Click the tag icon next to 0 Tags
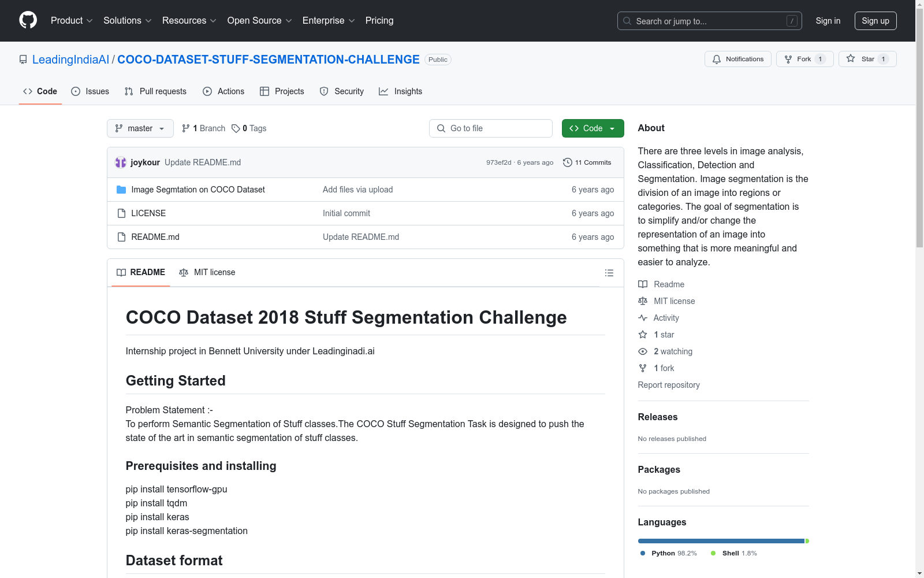Image resolution: width=924 pixels, height=578 pixels. 236,128
